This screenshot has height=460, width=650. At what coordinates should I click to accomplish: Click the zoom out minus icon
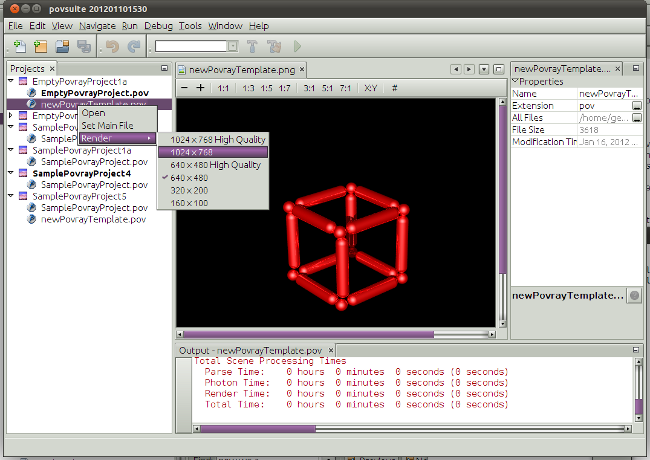185,88
